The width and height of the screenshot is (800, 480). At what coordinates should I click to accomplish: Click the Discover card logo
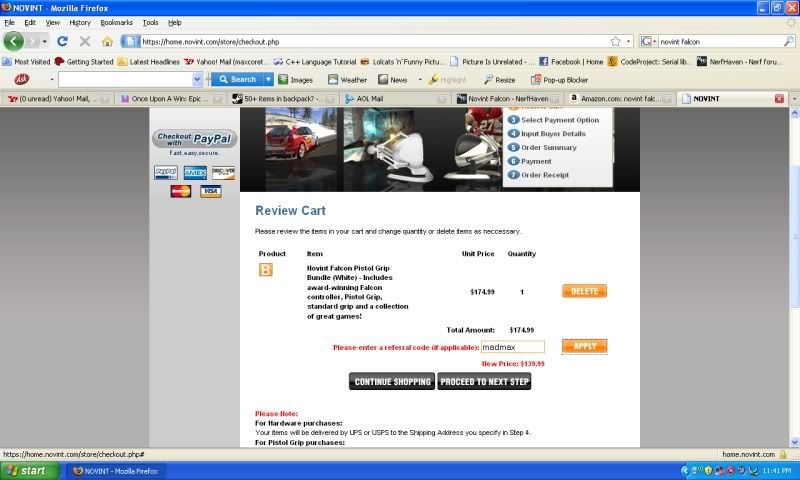223,172
